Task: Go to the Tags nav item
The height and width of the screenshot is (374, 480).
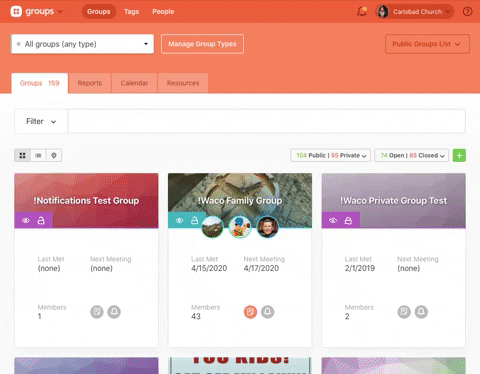Action: pos(131,12)
